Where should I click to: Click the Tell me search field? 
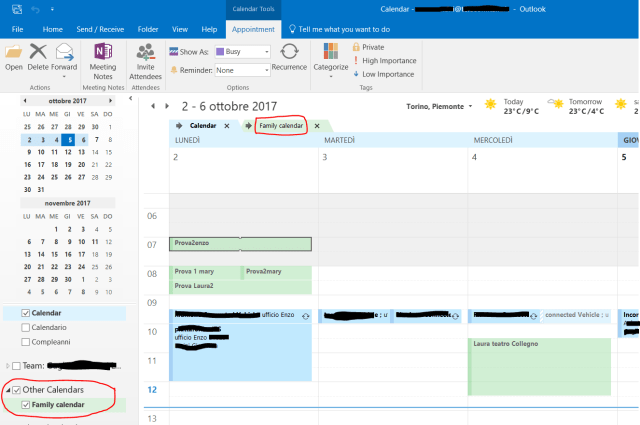[x=345, y=30]
